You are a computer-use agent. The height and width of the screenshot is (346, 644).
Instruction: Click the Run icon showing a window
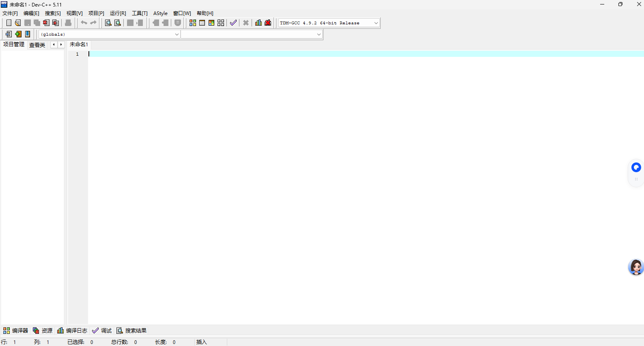coord(202,23)
